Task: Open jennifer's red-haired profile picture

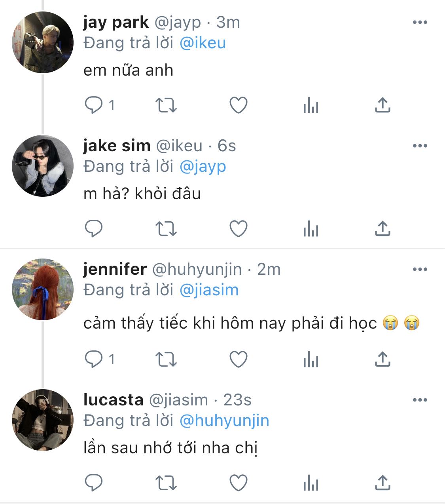Action: pos(43,289)
